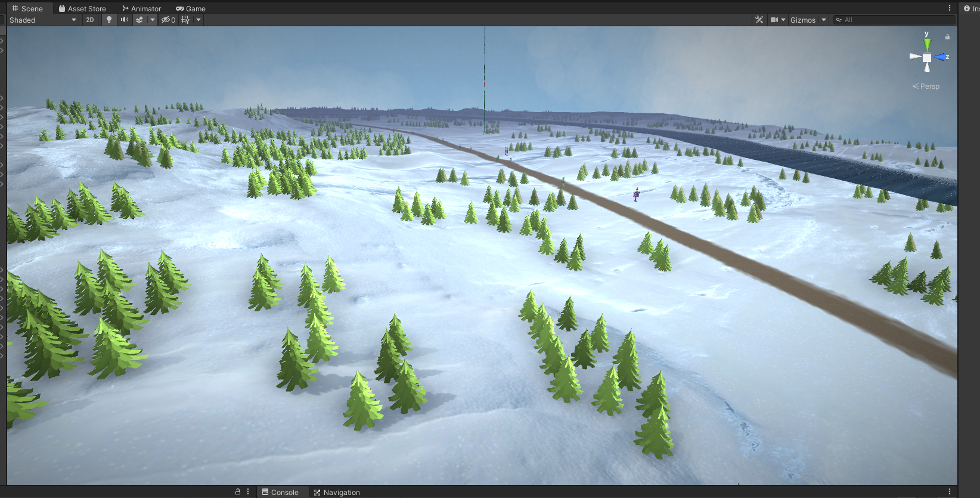Toggle hidden objects visibility with the eye icon
The image size is (980, 498).
(x=168, y=20)
